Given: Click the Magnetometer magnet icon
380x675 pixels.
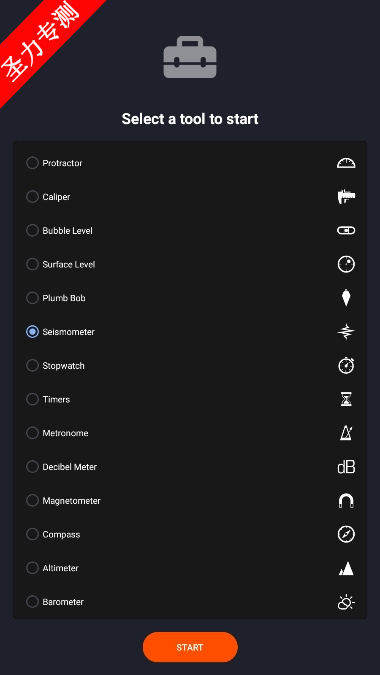Looking at the screenshot, I should [346, 501].
